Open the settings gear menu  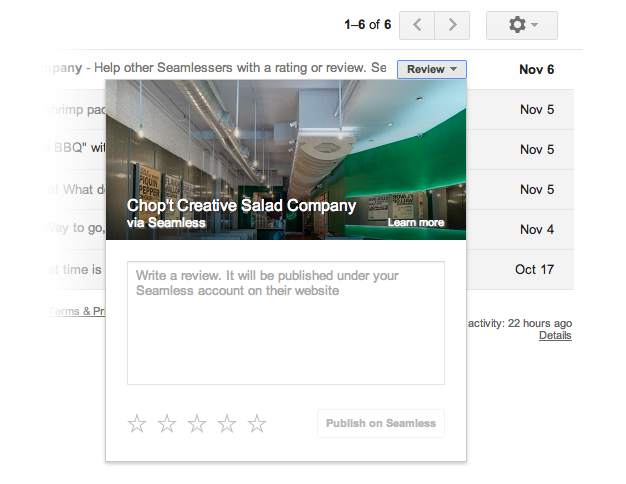[x=522, y=25]
